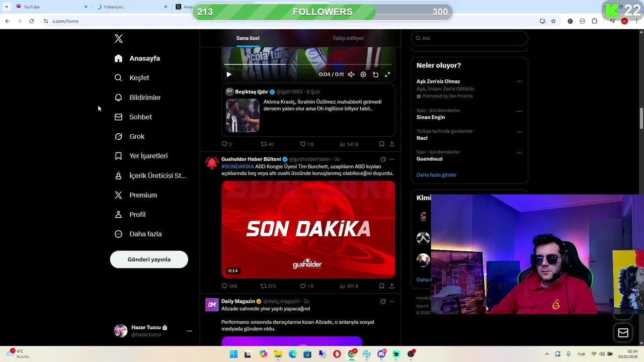Open Discord from taskbar
Viewport: 644px width, 362px height.
[x=381, y=354]
